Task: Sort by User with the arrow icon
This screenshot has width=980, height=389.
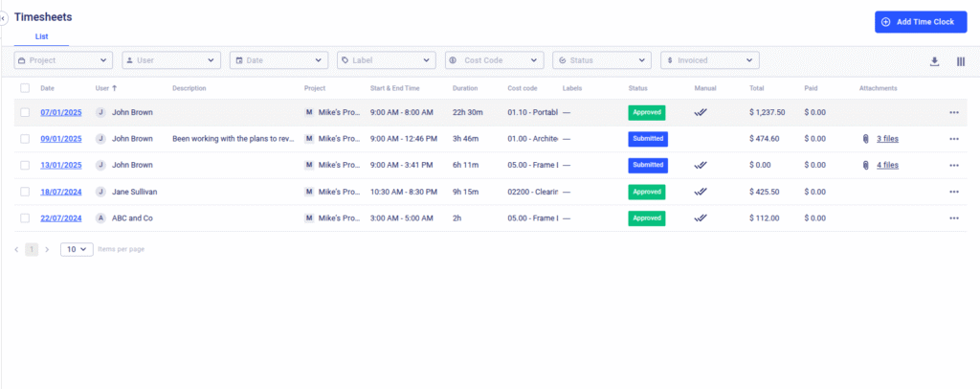Action: pyautogui.click(x=115, y=88)
